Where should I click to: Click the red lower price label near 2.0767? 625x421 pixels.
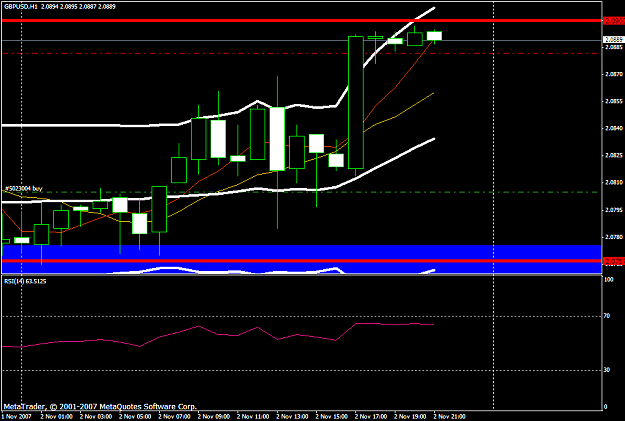point(614,261)
